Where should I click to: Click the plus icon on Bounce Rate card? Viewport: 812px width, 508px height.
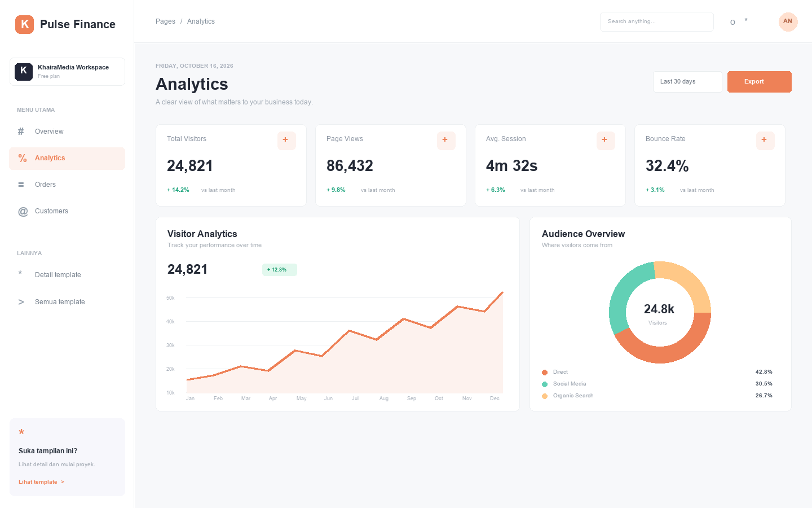[765, 140]
